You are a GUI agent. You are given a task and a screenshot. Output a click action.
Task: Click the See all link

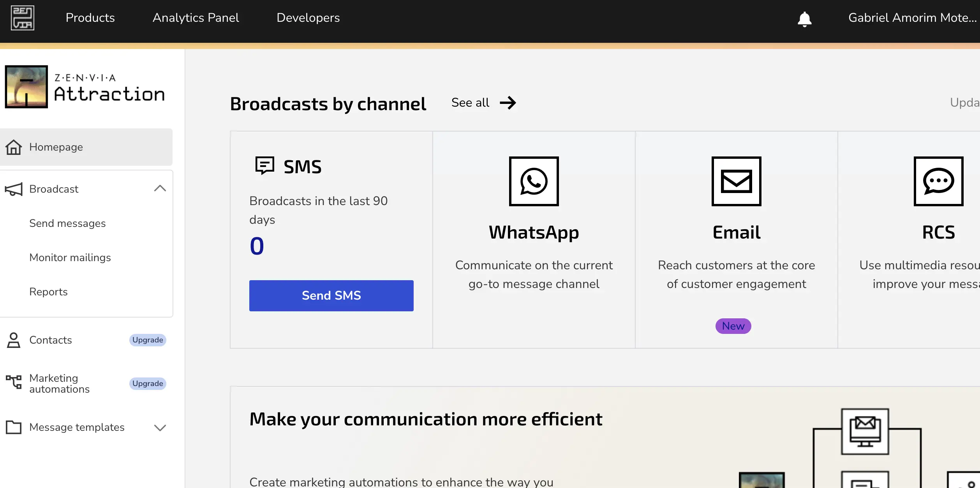coord(470,103)
